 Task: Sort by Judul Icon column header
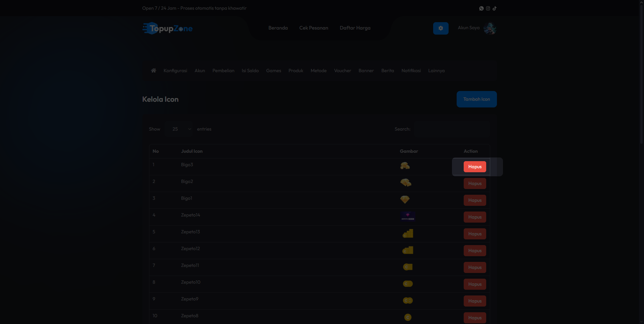[192, 151]
